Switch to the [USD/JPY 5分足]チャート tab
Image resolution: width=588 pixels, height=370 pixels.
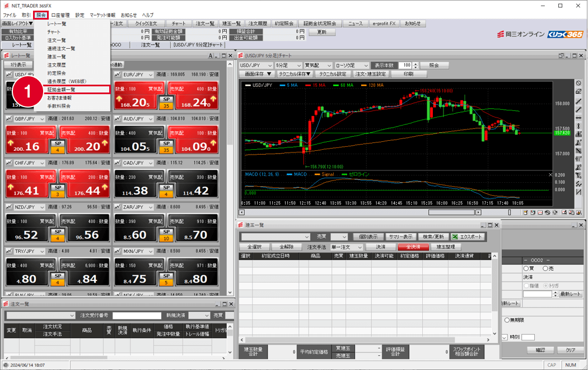click(x=198, y=45)
